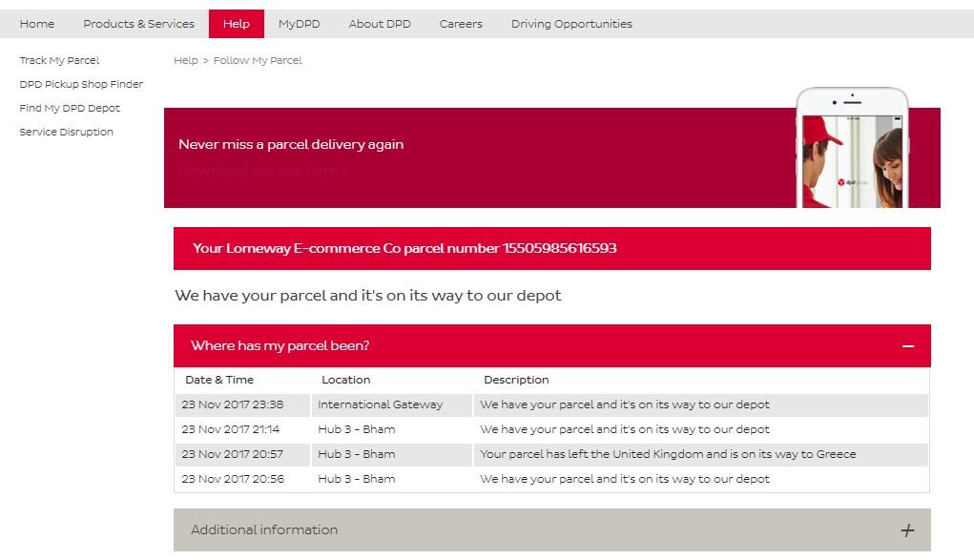Image resolution: width=974 pixels, height=560 pixels.
Task: Click the status heading above parcel history
Action: pos(367,295)
